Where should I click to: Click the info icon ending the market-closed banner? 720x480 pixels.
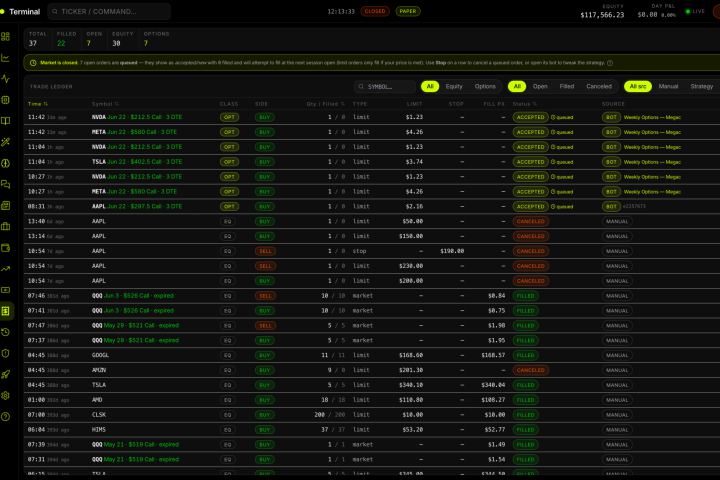610,63
